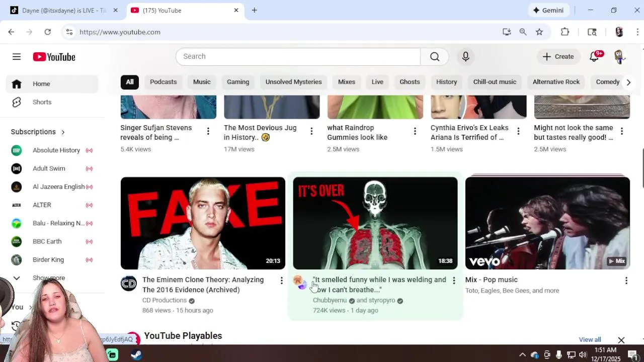Open Steam from the taskbar
The width and height of the screenshot is (644, 362).
(x=136, y=354)
